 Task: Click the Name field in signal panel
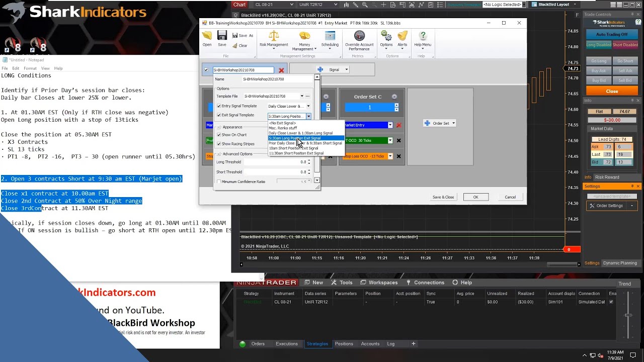point(277,79)
